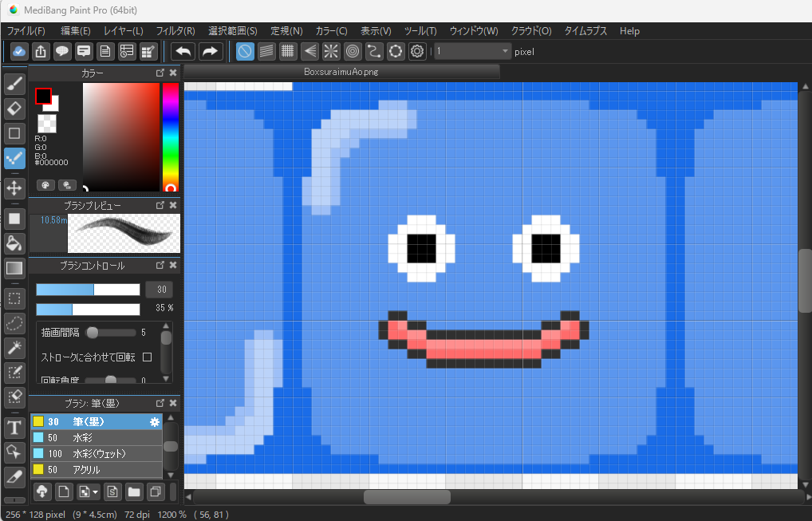Click the brush folder button

pos(134,491)
